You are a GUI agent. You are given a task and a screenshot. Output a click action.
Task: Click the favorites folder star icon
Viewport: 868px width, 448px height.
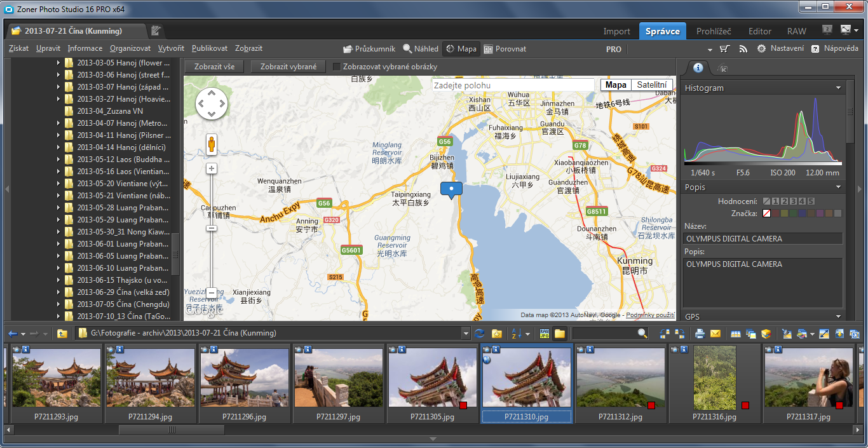point(497,334)
